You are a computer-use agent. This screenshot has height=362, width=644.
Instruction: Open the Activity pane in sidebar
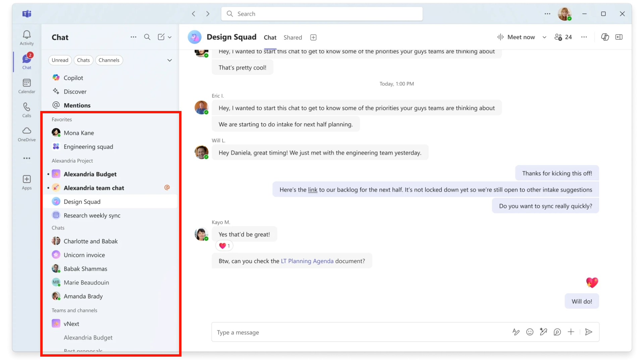point(26,37)
